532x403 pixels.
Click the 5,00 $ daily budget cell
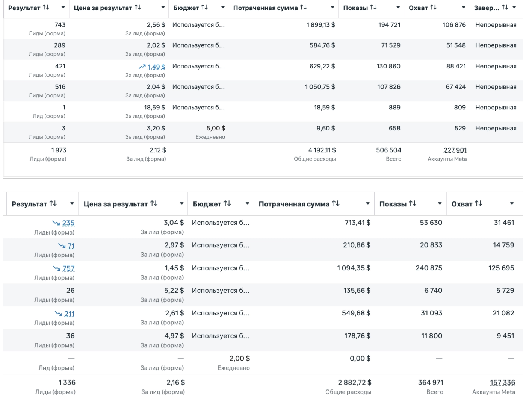coord(216,128)
